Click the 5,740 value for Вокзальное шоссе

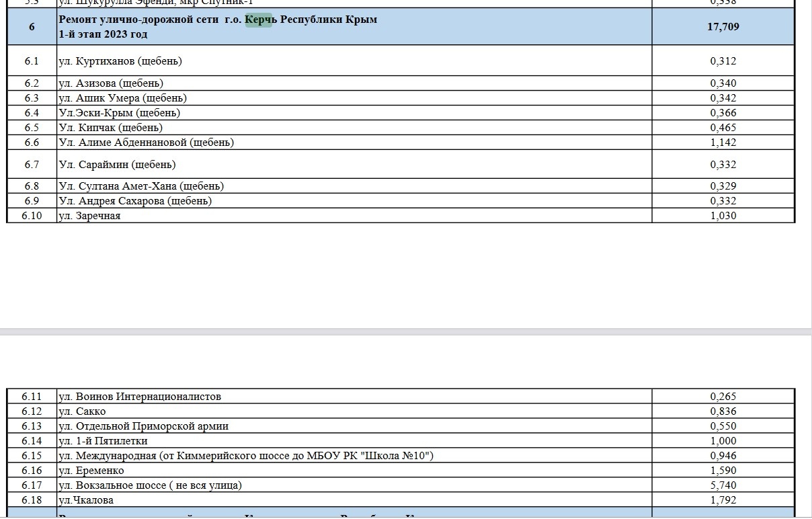(723, 485)
